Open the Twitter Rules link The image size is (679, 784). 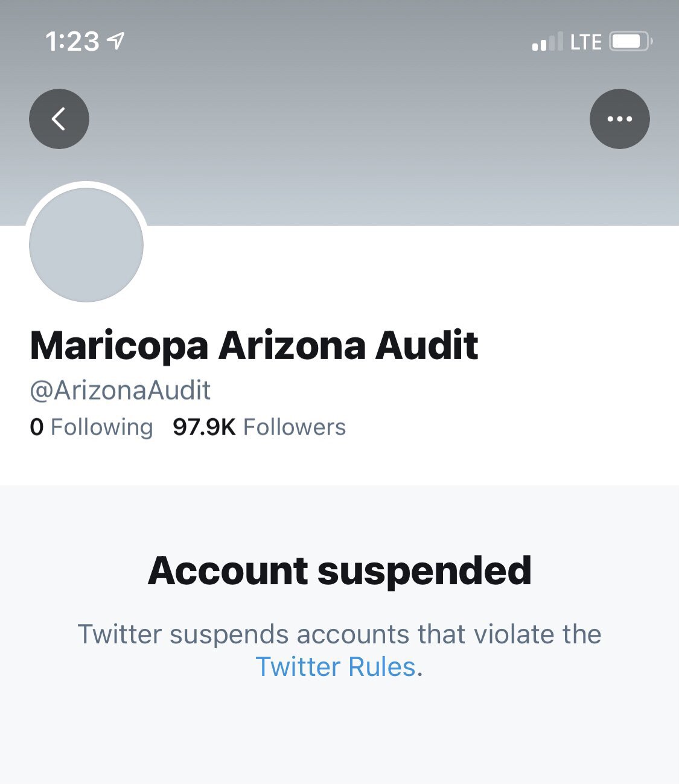pyautogui.click(x=336, y=666)
